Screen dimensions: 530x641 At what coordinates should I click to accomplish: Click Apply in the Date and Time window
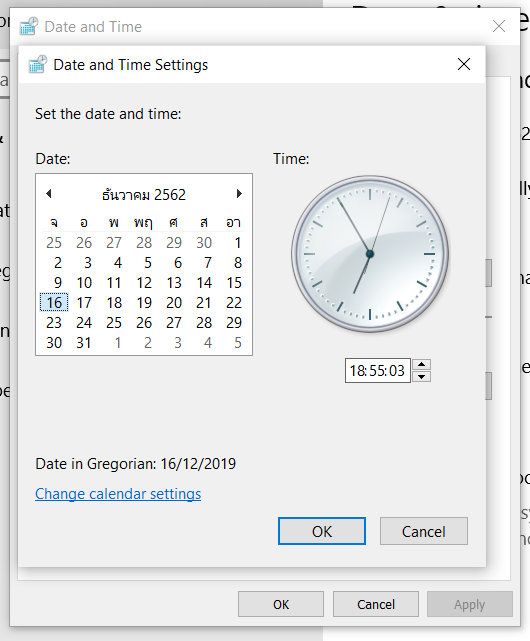click(x=469, y=604)
